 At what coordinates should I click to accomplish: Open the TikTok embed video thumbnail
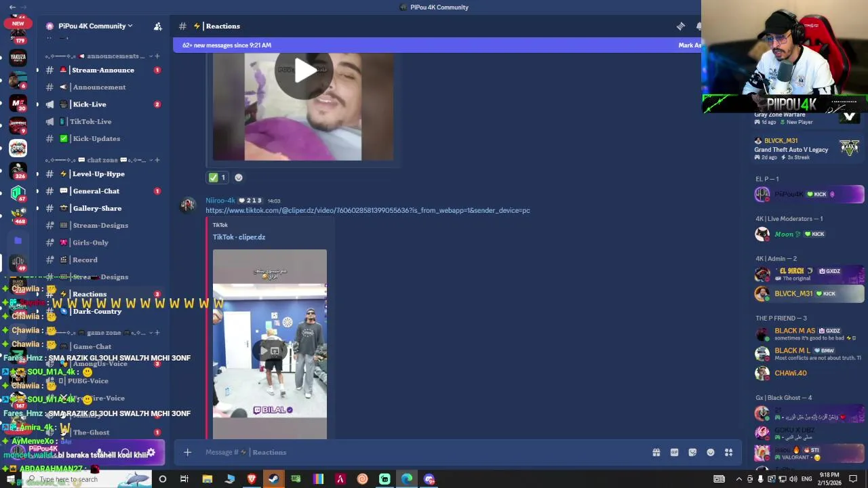click(x=270, y=344)
